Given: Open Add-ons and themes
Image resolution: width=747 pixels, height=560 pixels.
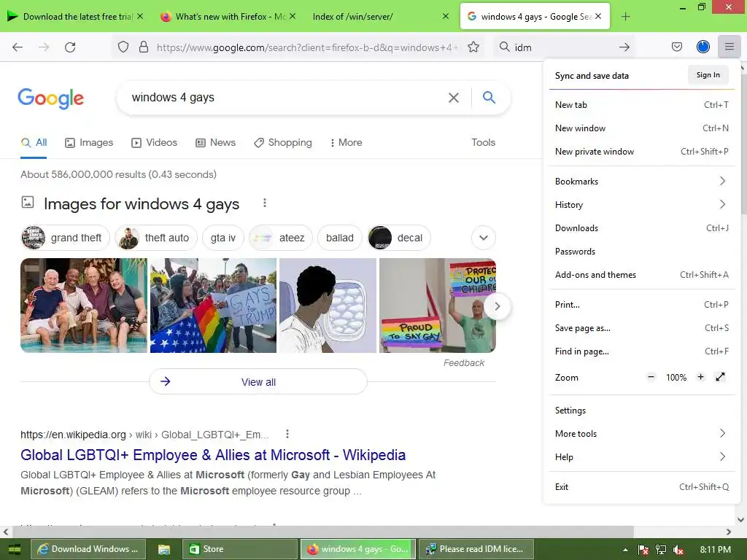Looking at the screenshot, I should [641, 275].
